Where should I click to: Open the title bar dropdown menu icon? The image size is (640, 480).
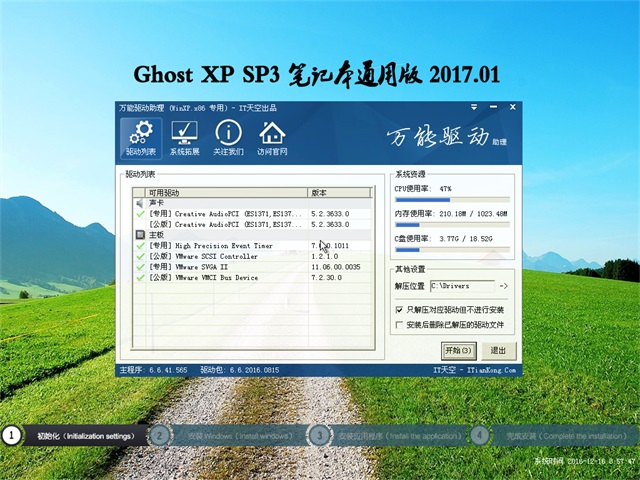coord(474,107)
